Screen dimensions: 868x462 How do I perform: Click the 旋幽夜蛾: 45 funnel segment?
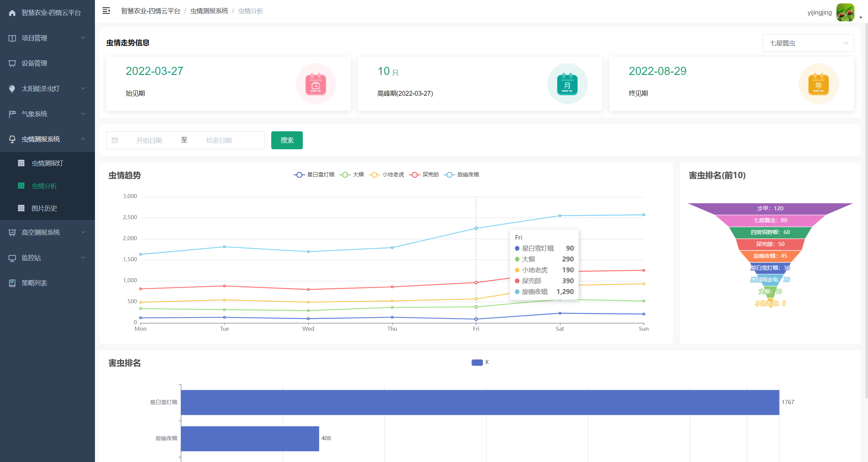coord(770,256)
